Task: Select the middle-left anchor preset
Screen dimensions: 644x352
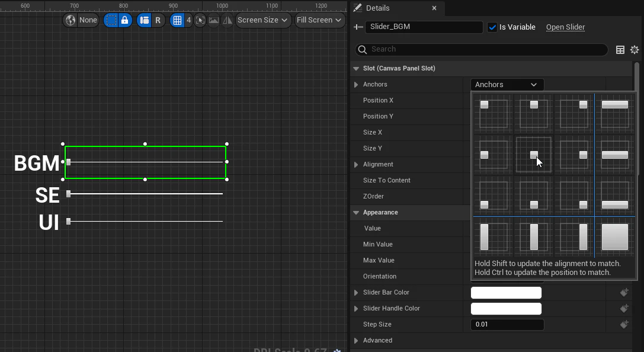Action: click(494, 155)
